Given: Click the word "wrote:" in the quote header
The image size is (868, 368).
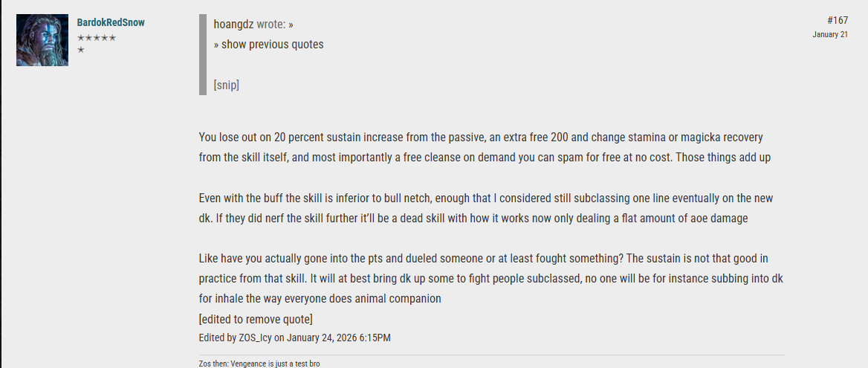Looking at the screenshot, I should point(271,25).
